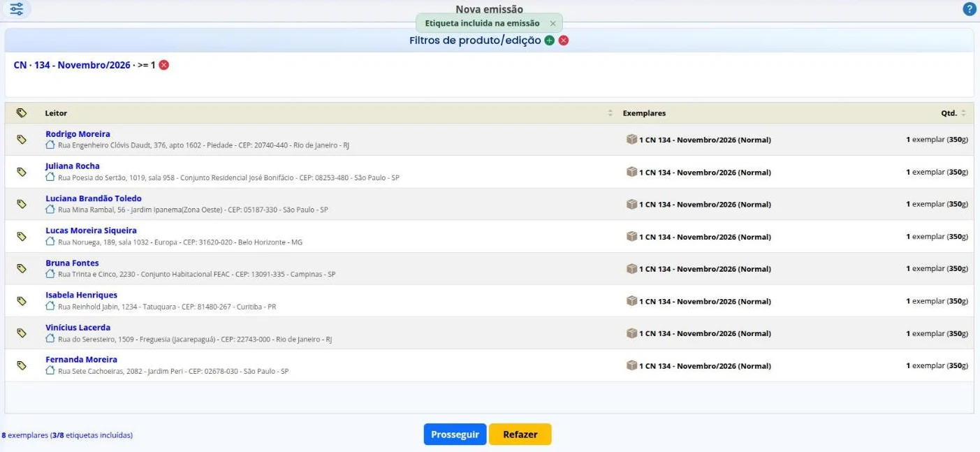
Task: Toggle label tag for Bruna Fontes
Action: tap(22, 269)
